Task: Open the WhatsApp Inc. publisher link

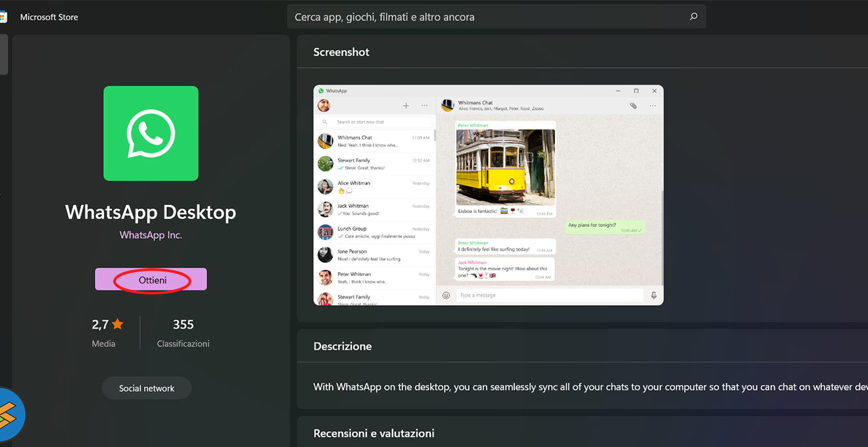Action: click(151, 235)
